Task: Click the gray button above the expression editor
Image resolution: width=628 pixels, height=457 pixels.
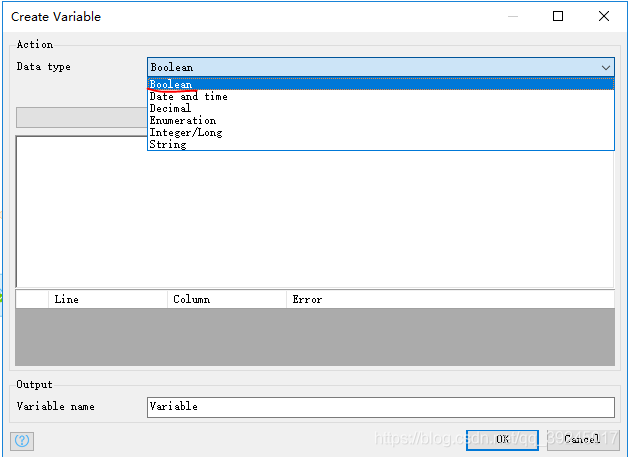Action: [80, 118]
